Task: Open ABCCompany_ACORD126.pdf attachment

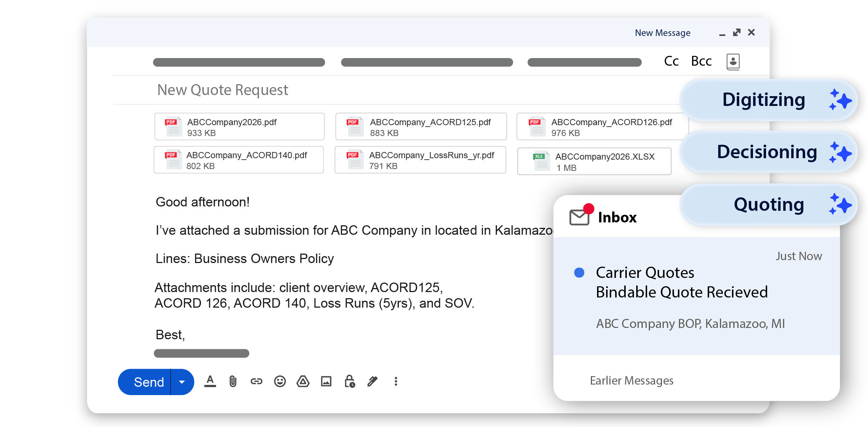Action: tap(602, 127)
